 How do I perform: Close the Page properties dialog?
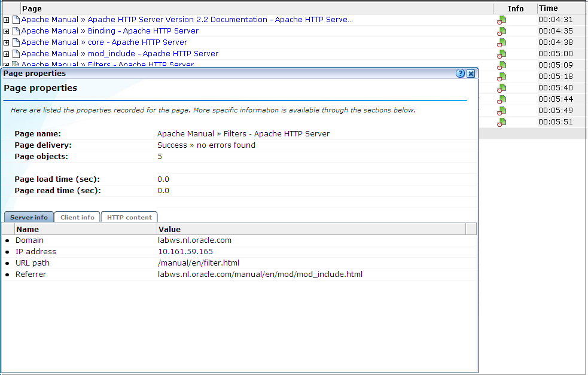(471, 74)
